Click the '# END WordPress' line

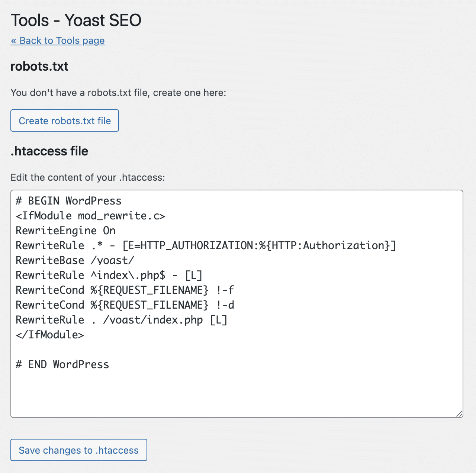62,364
